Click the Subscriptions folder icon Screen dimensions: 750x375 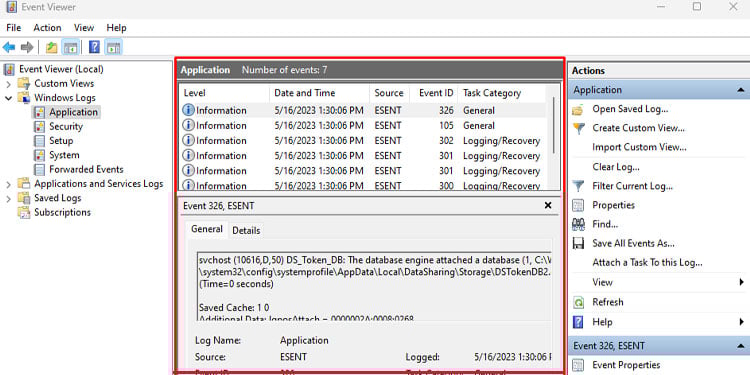pyautogui.click(x=24, y=213)
